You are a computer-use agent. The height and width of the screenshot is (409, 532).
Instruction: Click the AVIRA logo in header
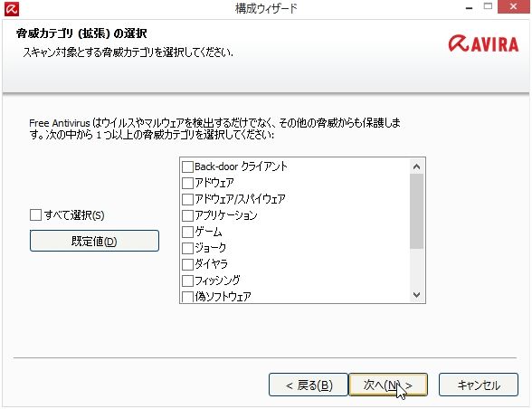pyautogui.click(x=483, y=44)
